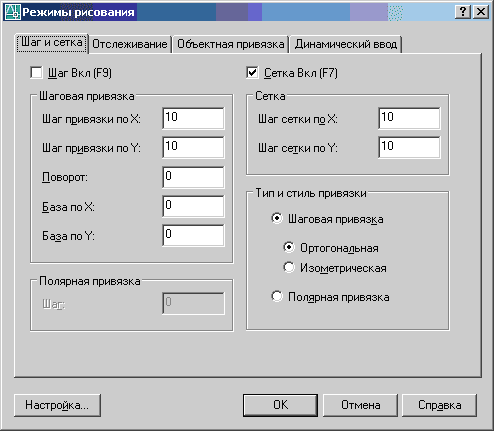Open the Объектная привязка tab

click(231, 44)
